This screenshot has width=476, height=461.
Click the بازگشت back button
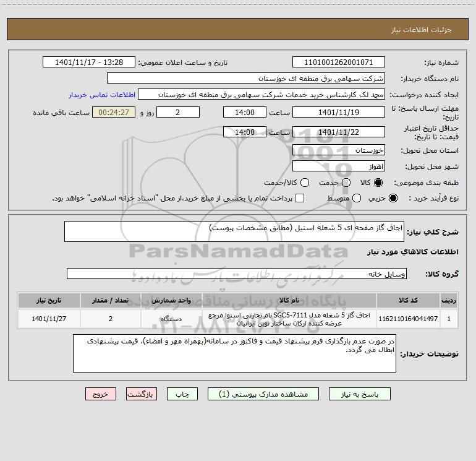[x=142, y=394]
